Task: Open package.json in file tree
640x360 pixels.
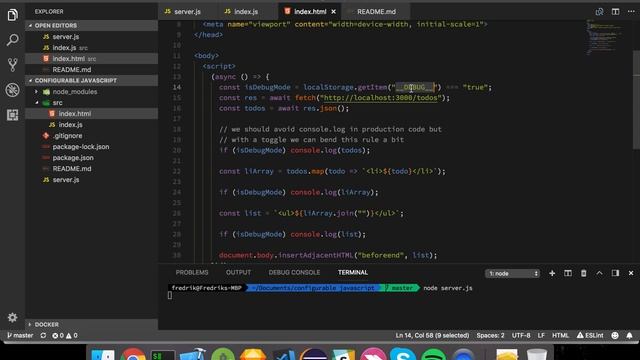Action: pos(91,158)
